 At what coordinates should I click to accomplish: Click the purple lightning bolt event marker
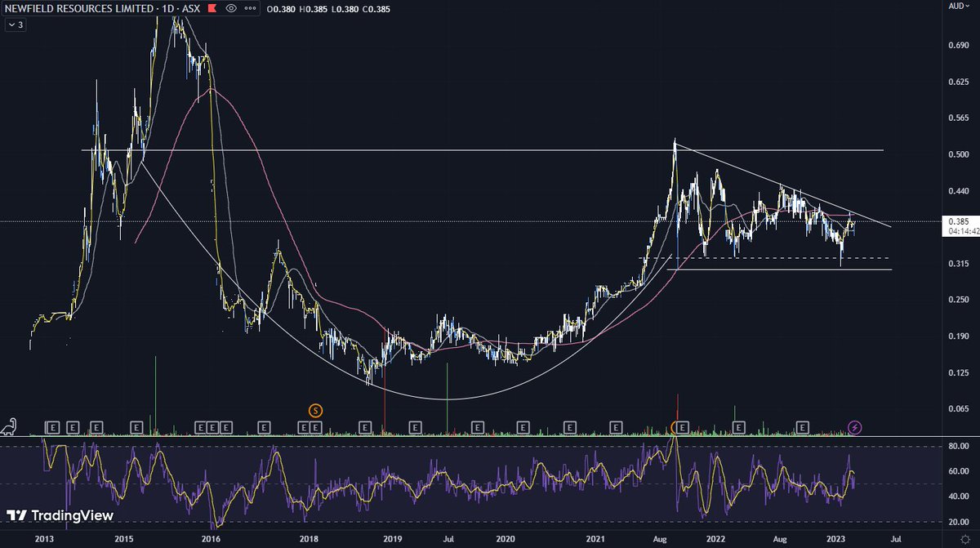854,427
